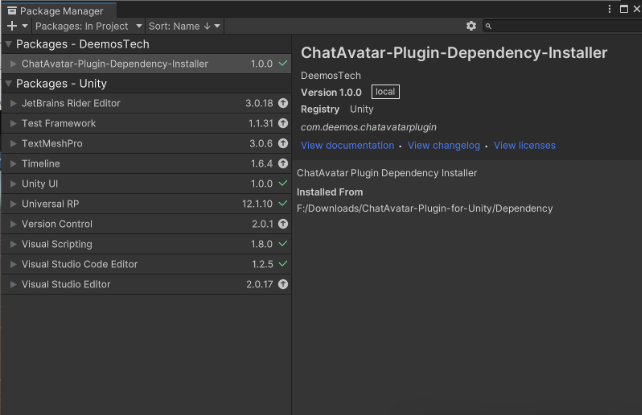Click the DeemosTech author name in details
642x415 pixels.
pyautogui.click(x=331, y=76)
